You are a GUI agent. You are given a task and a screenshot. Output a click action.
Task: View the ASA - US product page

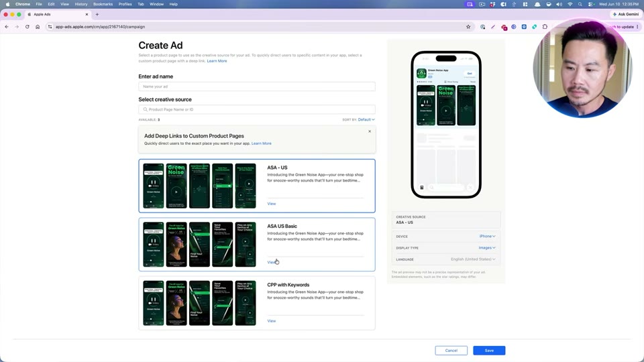272,204
